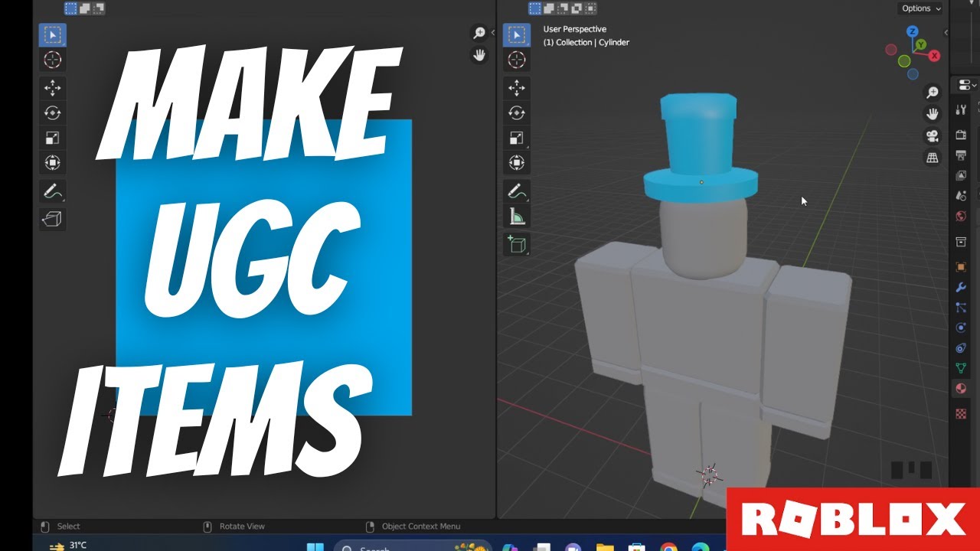The image size is (980, 551).
Task: Choose the 3D Cursor tool in right viewport
Action: [517, 60]
